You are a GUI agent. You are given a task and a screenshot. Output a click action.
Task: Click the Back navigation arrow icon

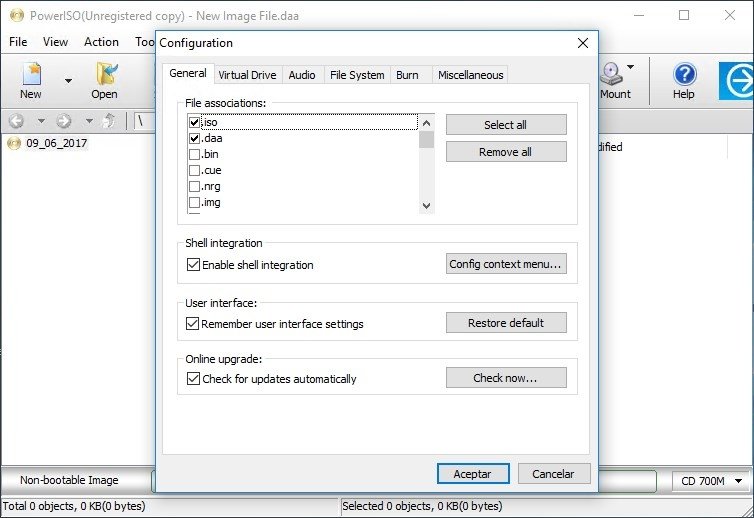pyautogui.click(x=16, y=120)
